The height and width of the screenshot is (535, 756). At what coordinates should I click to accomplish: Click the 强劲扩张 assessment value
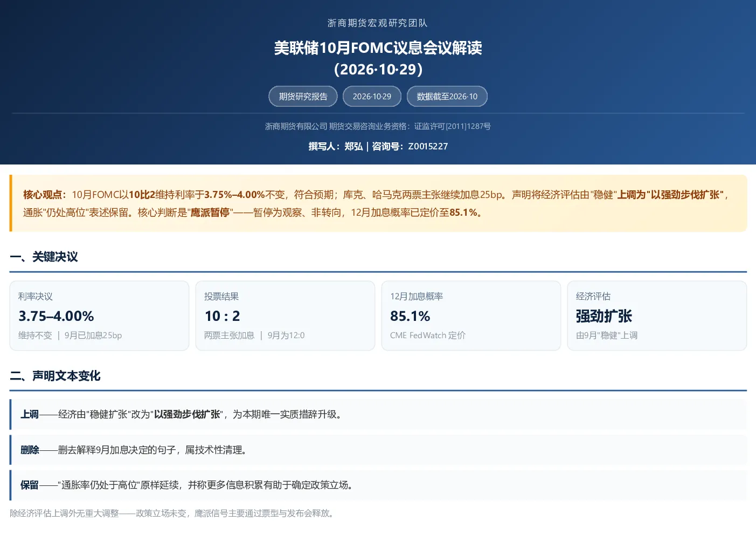[x=604, y=316]
